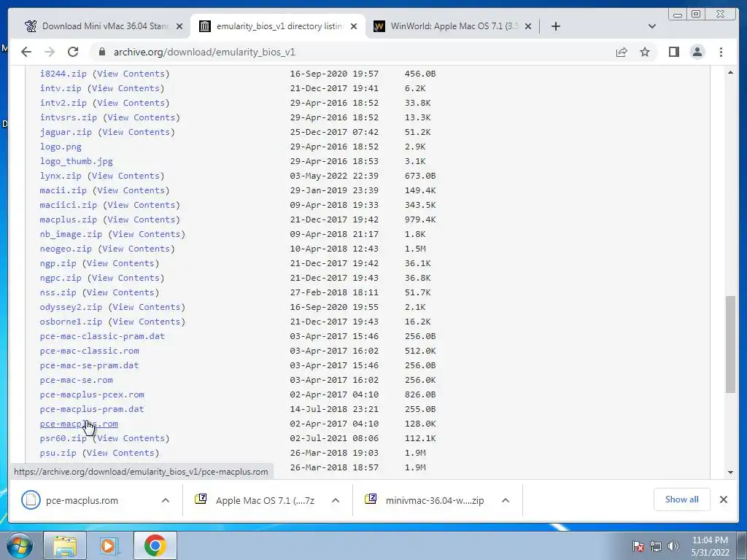
Task: Share this page via share icon
Action: [x=622, y=52]
